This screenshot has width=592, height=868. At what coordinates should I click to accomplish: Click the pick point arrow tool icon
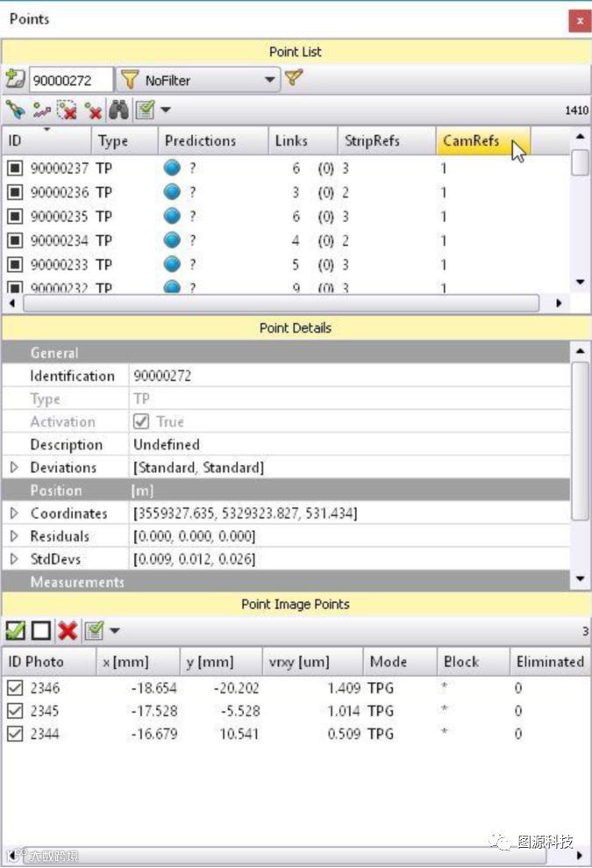(x=16, y=111)
